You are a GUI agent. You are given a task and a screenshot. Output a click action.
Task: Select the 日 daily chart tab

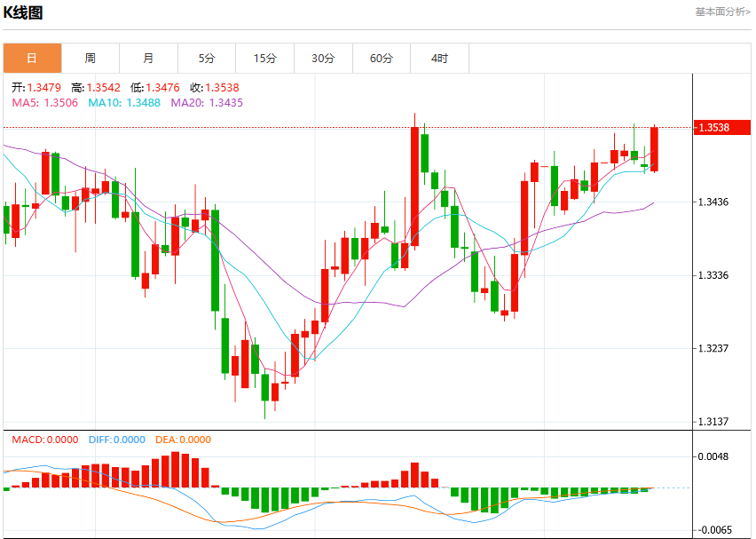32,59
